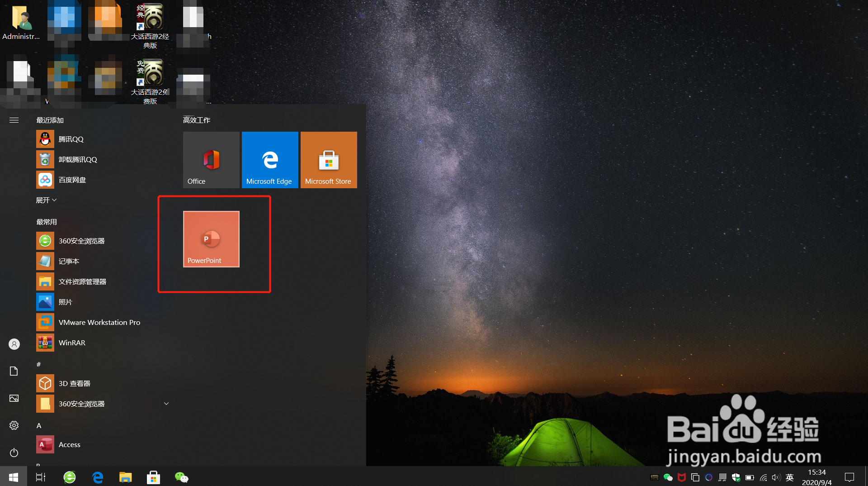Click the Windows Start button
The image size is (868, 486).
coord(14,477)
